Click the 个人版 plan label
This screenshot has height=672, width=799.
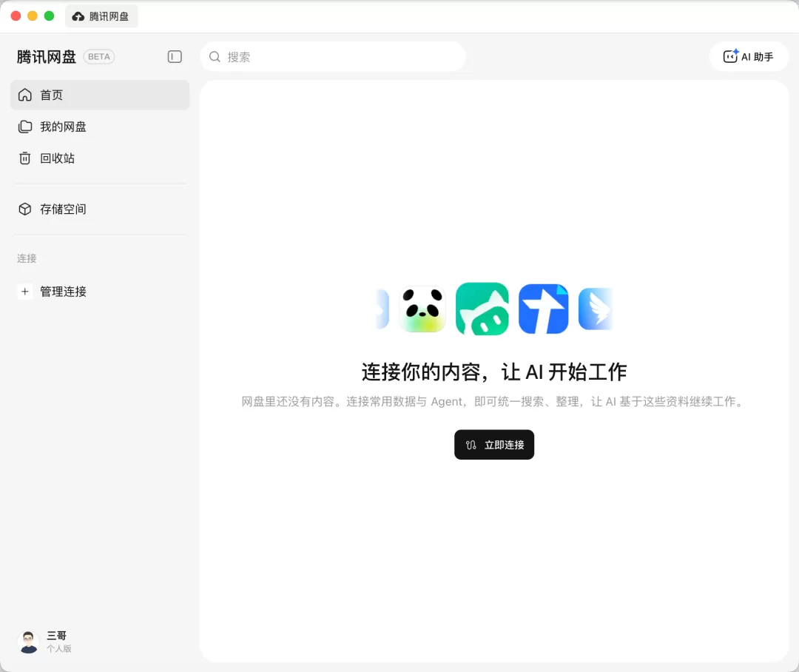click(x=59, y=648)
